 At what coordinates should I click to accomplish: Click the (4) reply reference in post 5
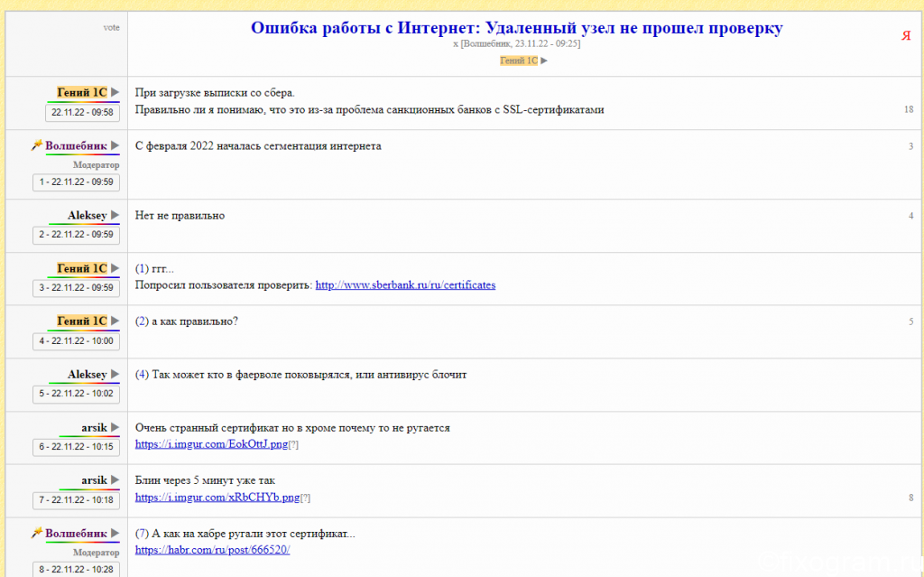pos(142,375)
